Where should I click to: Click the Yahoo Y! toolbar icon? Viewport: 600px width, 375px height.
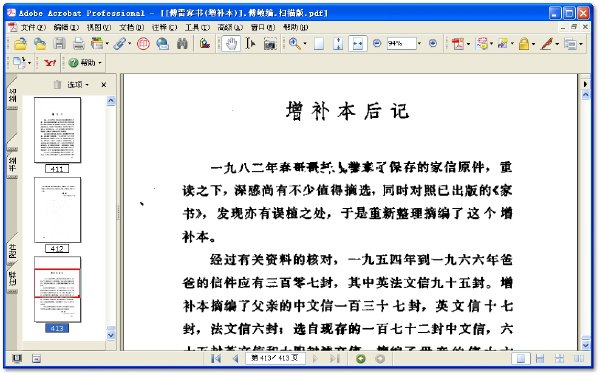[x=50, y=63]
